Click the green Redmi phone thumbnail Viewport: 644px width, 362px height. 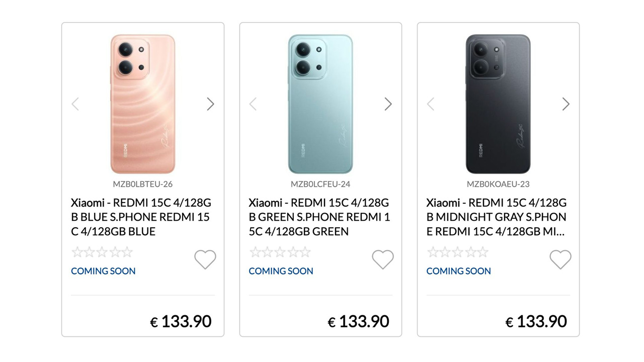pyautogui.click(x=320, y=104)
